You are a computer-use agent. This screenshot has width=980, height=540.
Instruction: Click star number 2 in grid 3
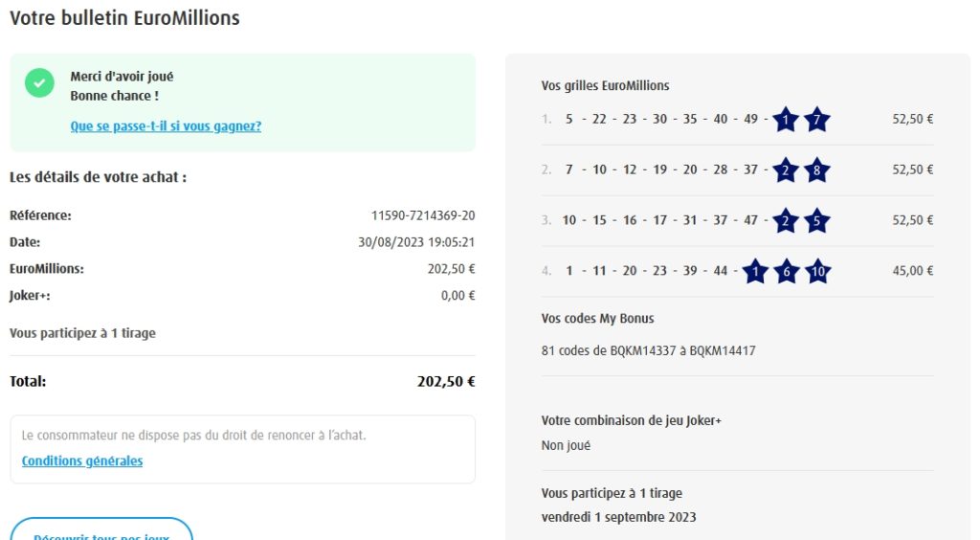click(x=787, y=220)
